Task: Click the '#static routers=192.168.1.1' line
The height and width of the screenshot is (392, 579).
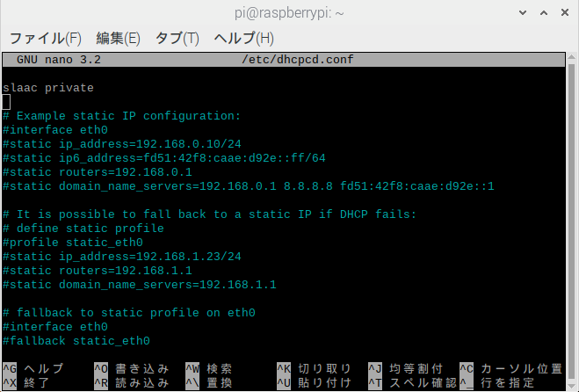Action: click(x=98, y=271)
